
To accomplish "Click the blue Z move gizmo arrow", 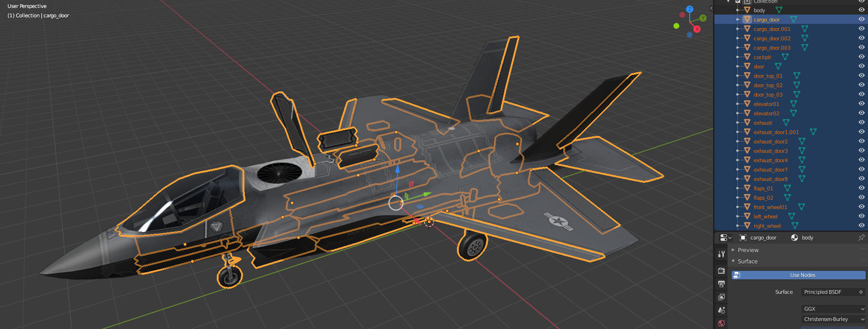I will [x=397, y=169].
